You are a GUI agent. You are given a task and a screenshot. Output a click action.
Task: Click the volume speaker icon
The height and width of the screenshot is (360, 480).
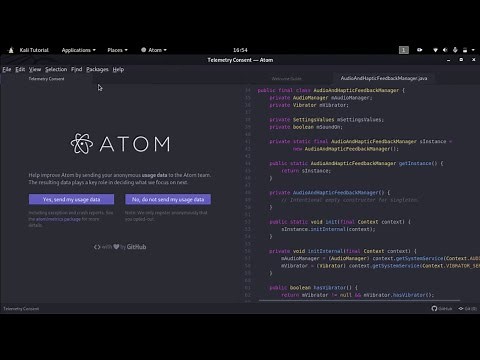coord(445,50)
